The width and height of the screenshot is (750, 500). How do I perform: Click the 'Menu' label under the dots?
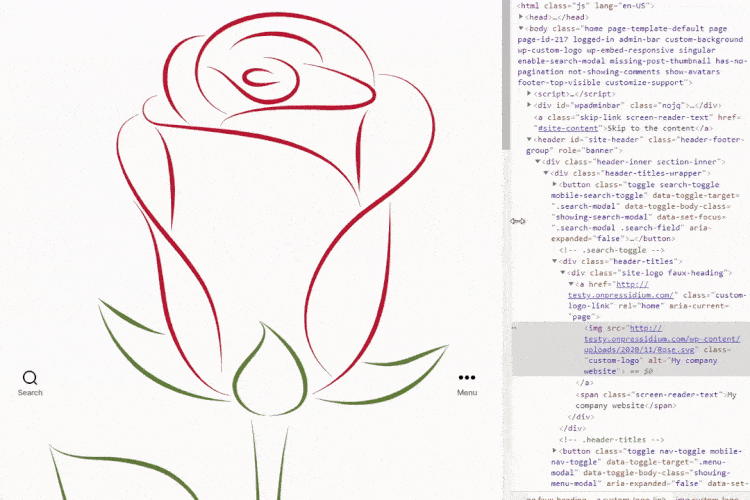467,392
